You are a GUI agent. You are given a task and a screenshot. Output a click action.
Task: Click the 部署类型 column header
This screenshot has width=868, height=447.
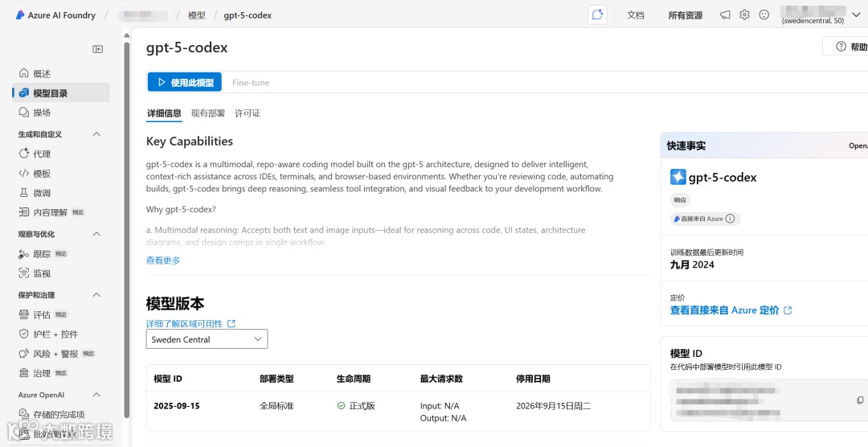[x=276, y=379]
